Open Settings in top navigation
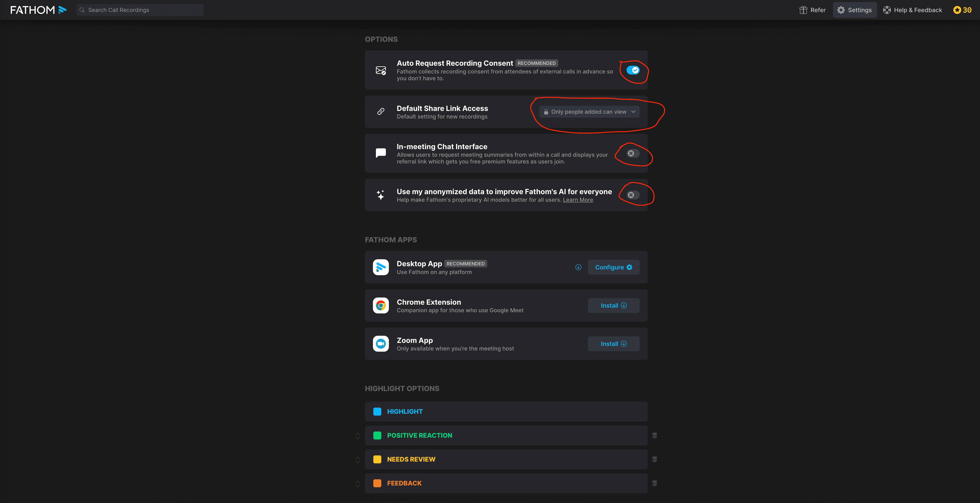The width and height of the screenshot is (980, 503). (x=854, y=10)
